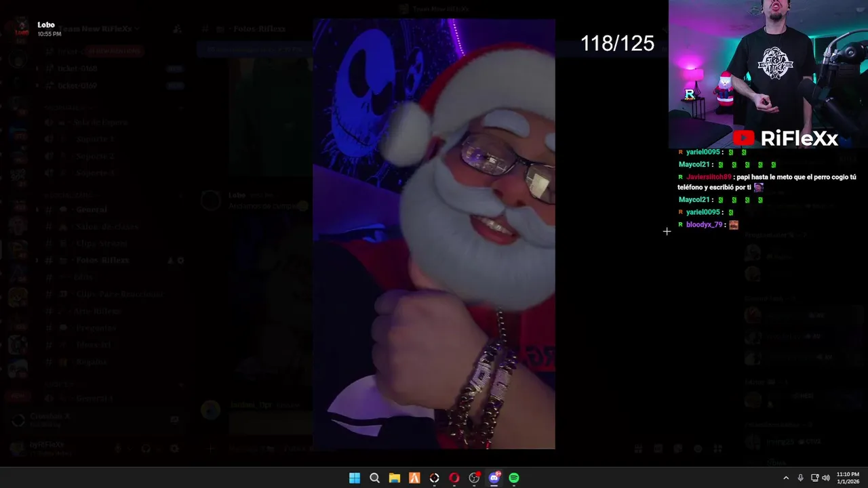Open the volume tray icon
Viewport: 868px width, 488px height.
click(x=826, y=478)
